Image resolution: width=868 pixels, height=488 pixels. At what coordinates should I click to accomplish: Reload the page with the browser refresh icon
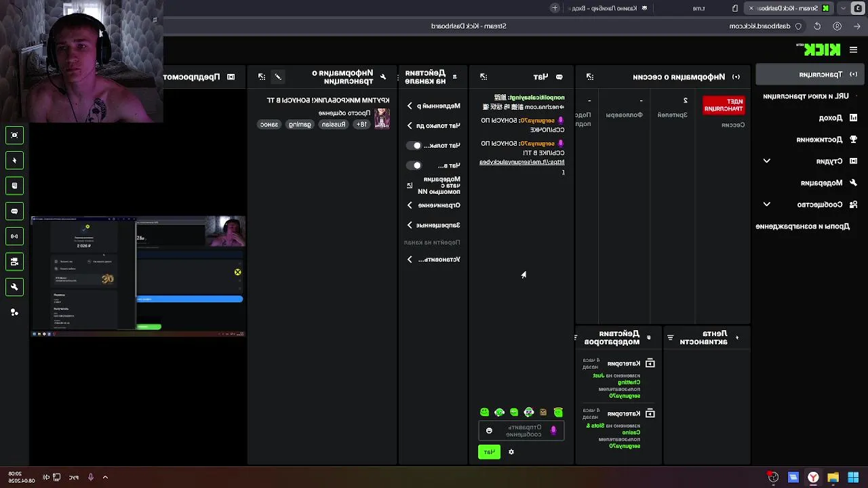pyautogui.click(x=817, y=26)
